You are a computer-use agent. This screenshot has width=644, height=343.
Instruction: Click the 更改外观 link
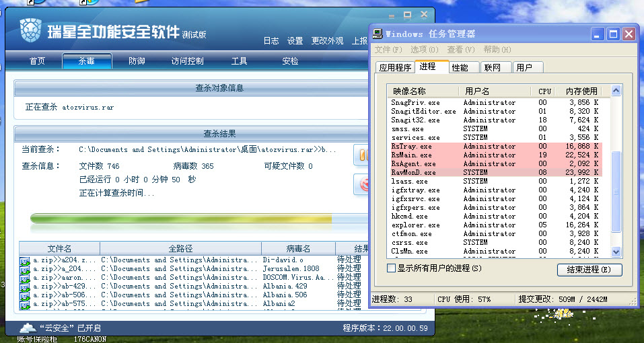pos(327,40)
